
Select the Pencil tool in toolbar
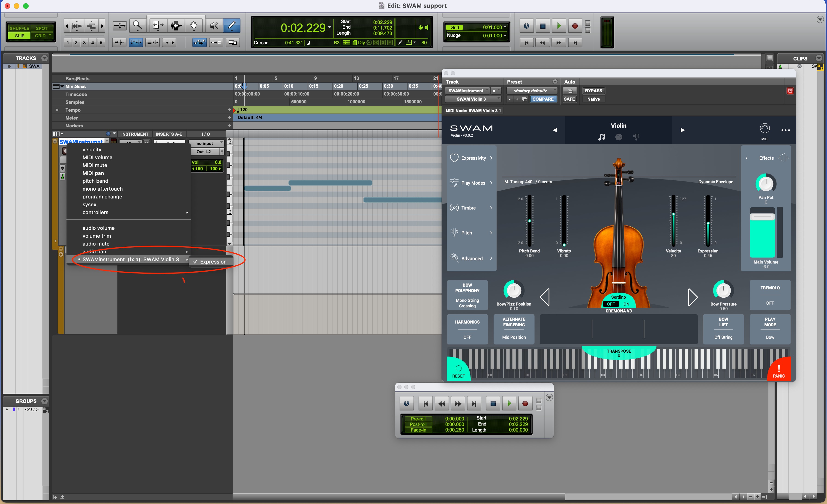pos(231,26)
